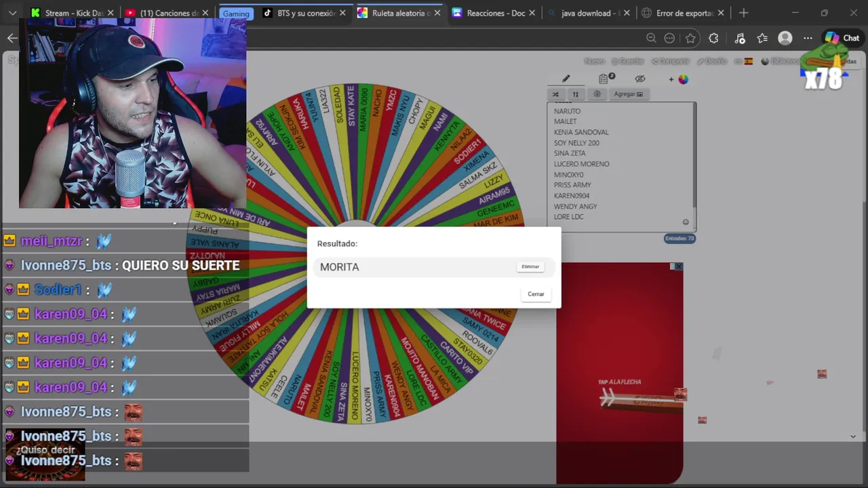Click the entries list scrollbar
Image resolution: width=868 pixels, height=488 pixels.
[694, 156]
